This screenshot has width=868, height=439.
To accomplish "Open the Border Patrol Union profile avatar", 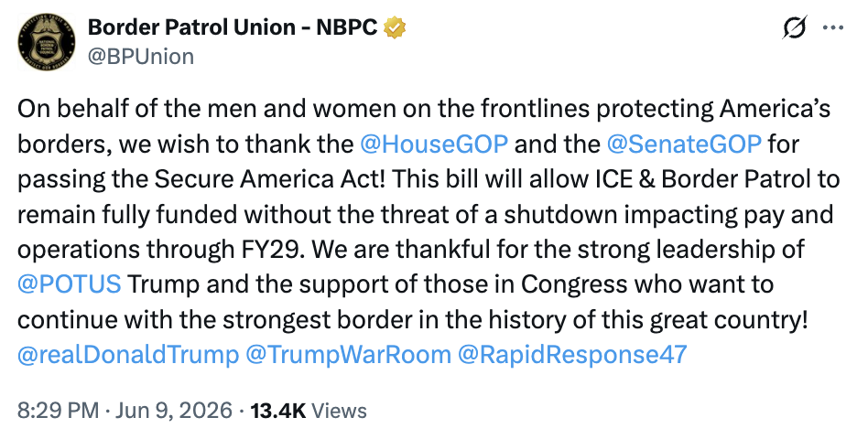I will click(x=48, y=42).
